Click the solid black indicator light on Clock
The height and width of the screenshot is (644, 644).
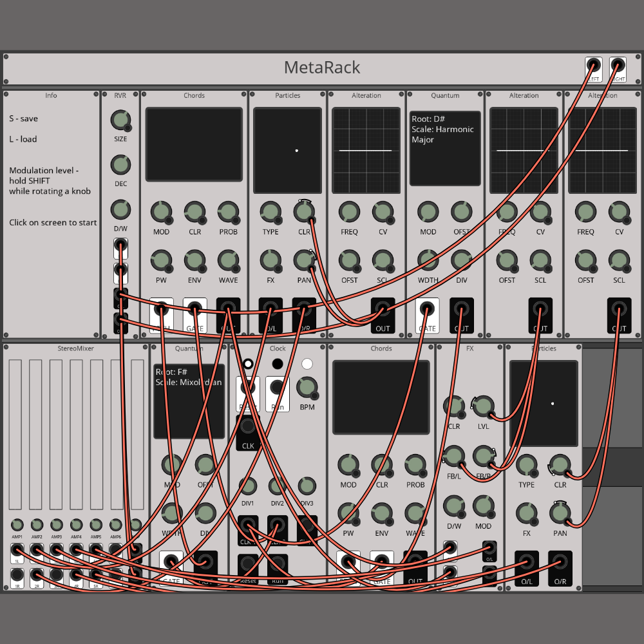click(x=278, y=364)
